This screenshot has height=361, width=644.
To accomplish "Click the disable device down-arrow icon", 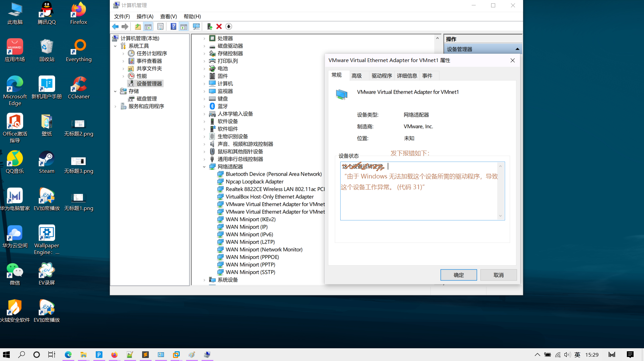I will (229, 27).
